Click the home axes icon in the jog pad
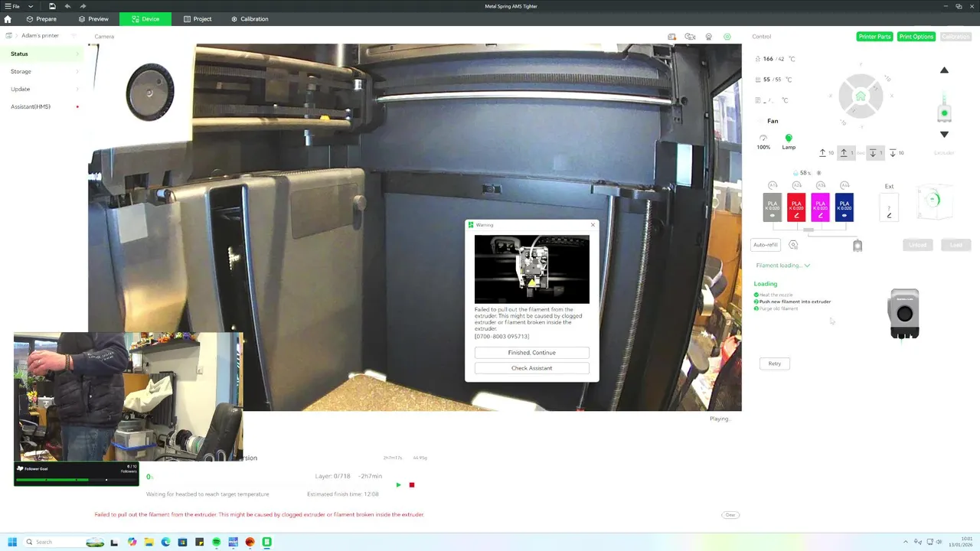This screenshot has height=551, width=980. point(861,96)
